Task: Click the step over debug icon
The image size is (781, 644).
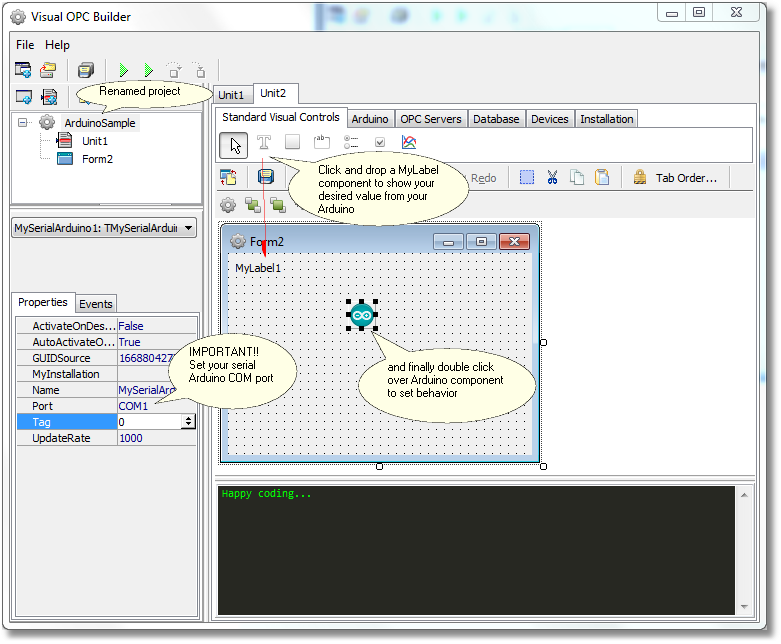Action: pos(174,70)
